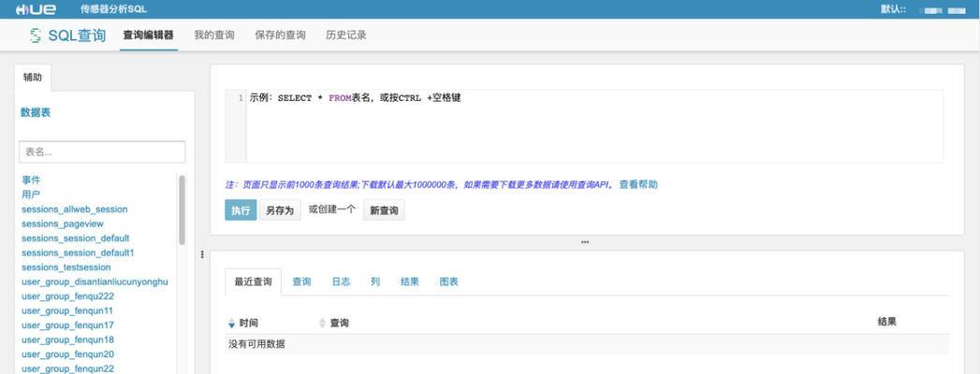Viewport: 980px width, 374px height.
Task: Open the 查看帮助 link
Action: [638, 185]
